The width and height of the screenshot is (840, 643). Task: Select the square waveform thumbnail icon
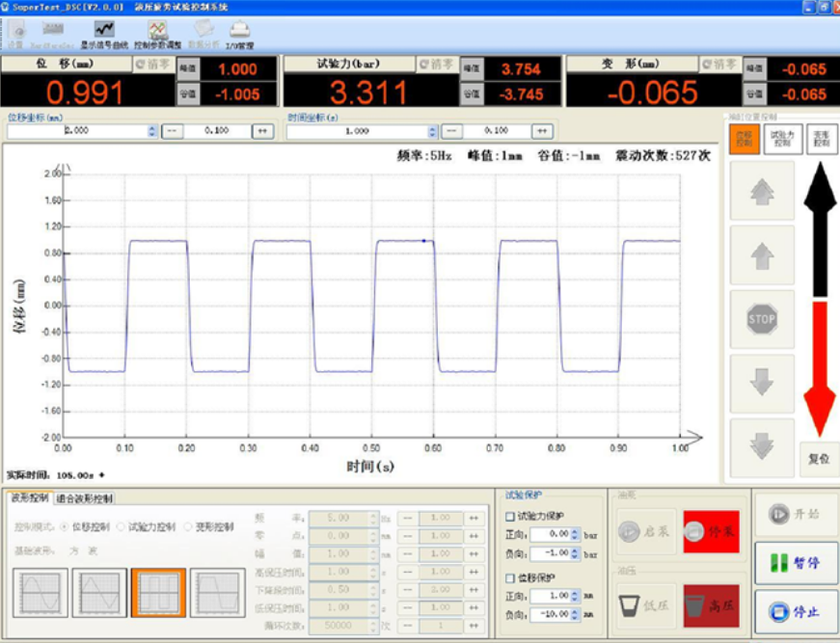coord(158,592)
